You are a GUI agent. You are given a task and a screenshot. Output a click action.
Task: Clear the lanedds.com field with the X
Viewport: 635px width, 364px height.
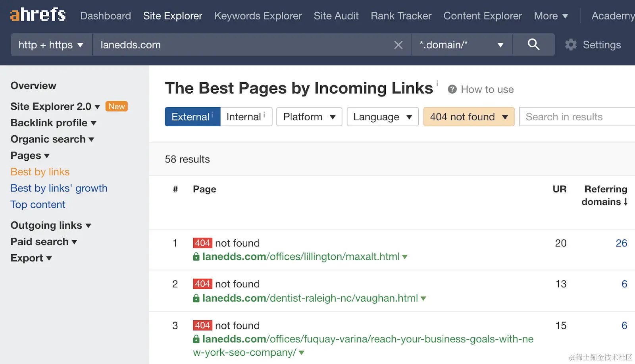coord(398,45)
